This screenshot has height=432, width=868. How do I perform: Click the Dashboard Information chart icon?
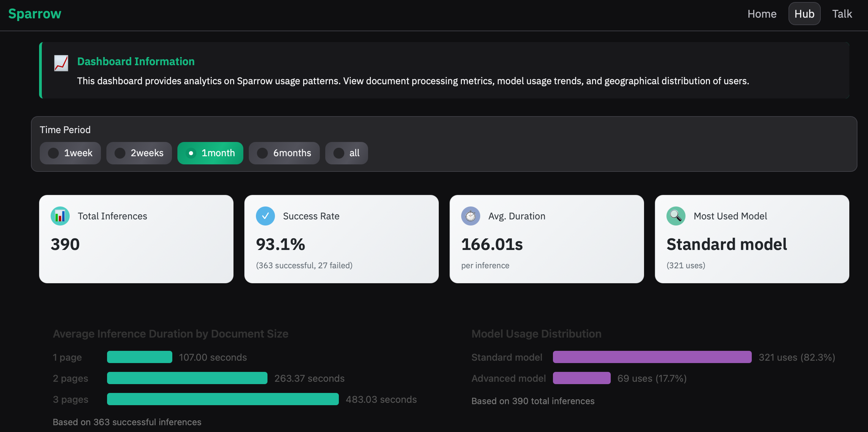[x=61, y=63]
